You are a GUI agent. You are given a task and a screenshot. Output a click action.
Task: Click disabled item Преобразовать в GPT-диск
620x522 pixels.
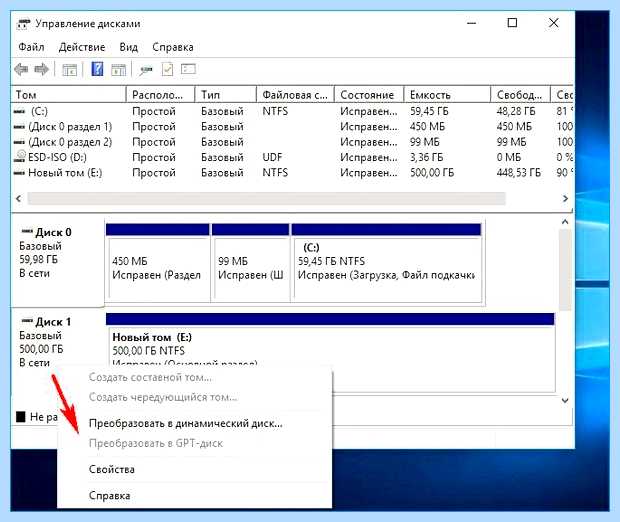(x=156, y=443)
